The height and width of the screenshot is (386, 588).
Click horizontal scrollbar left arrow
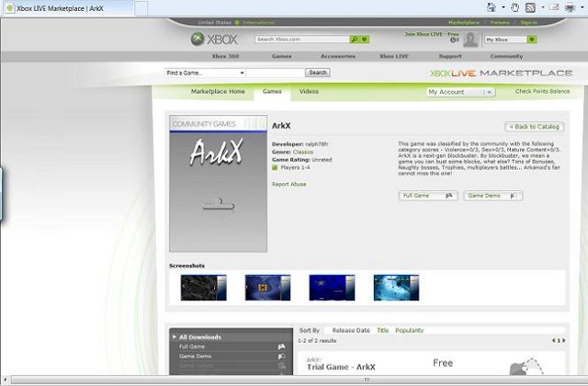[x=6, y=380]
